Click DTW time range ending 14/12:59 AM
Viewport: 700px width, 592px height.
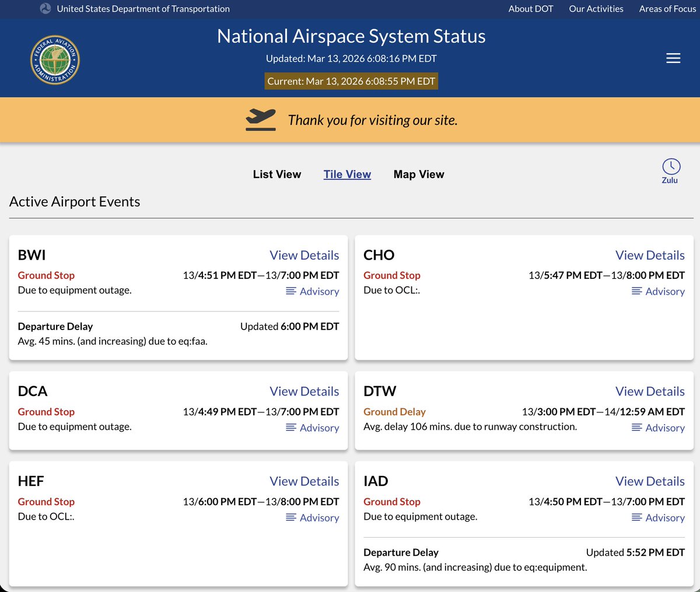click(x=603, y=412)
